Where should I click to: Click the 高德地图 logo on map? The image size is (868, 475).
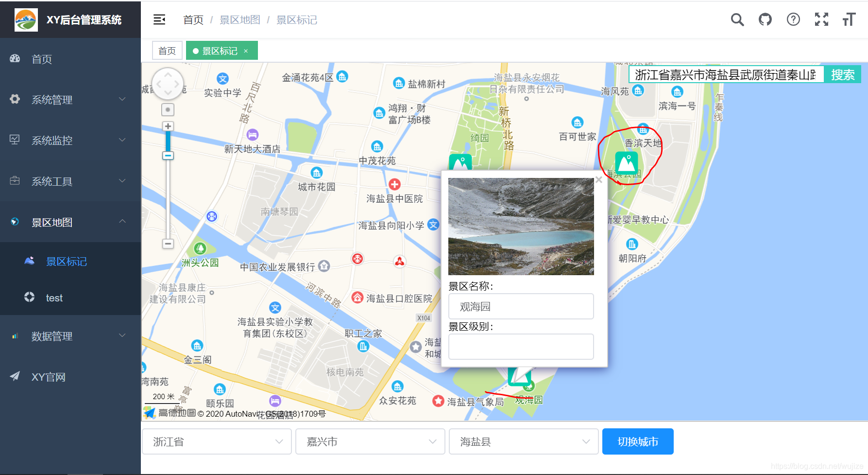coord(170,413)
